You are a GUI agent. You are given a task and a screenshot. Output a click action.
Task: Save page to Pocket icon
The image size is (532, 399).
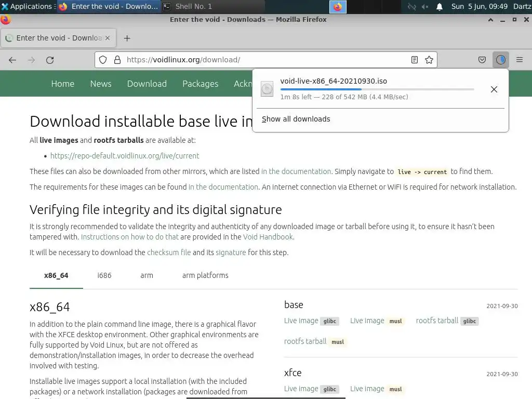point(482,60)
